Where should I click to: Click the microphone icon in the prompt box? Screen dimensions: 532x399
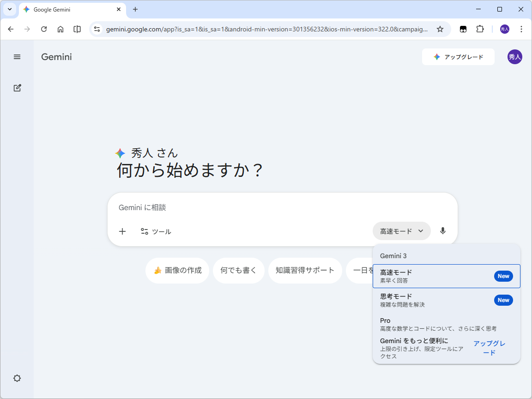coord(443,231)
